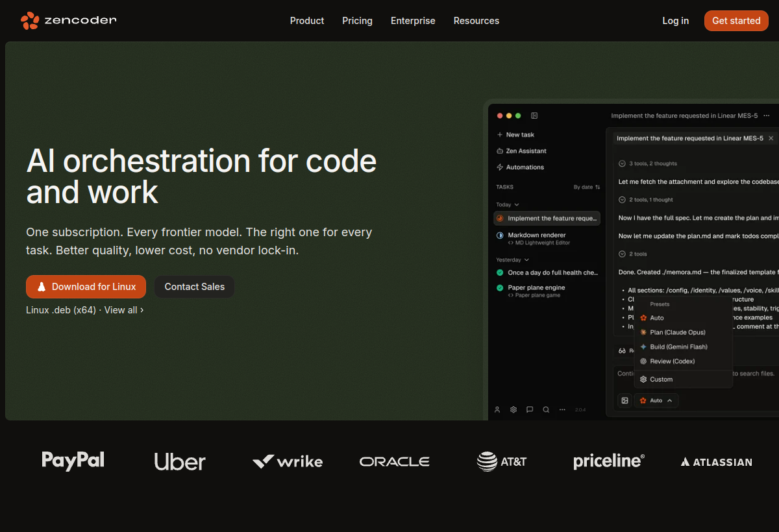Expand the '2 tools, 1 thought' section
Viewport: 779px width, 532px height.
pos(645,200)
